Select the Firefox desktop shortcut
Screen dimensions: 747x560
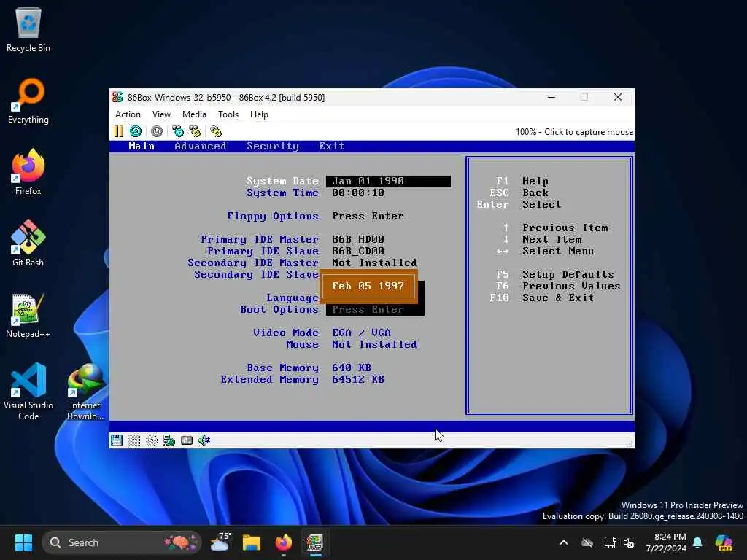(28, 172)
